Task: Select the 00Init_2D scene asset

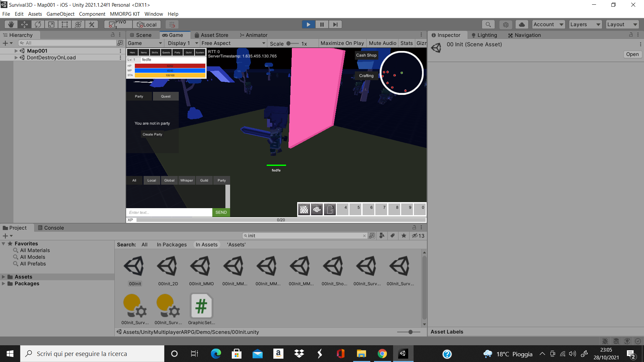Action: tap(168, 271)
